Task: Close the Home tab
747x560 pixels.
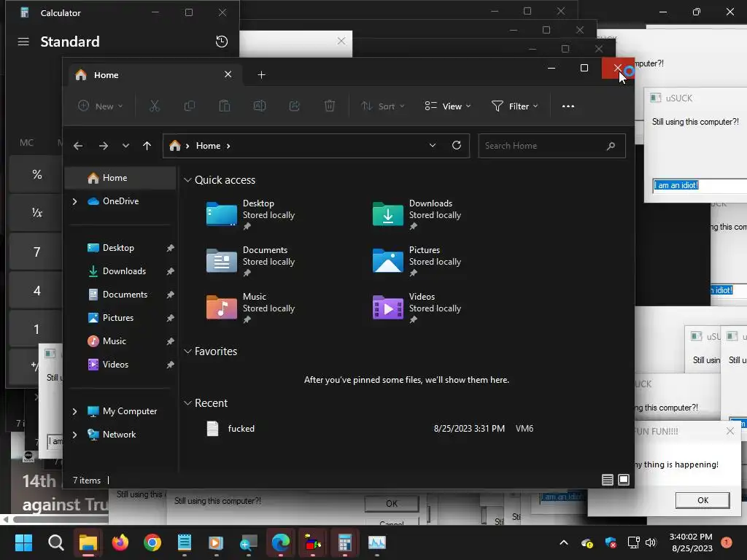Action: [228, 74]
